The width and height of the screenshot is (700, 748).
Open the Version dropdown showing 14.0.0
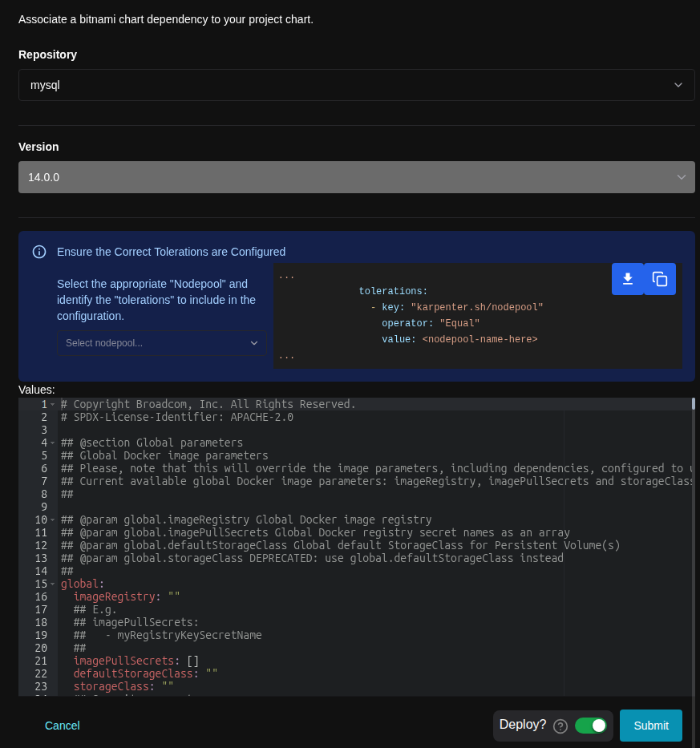(357, 177)
